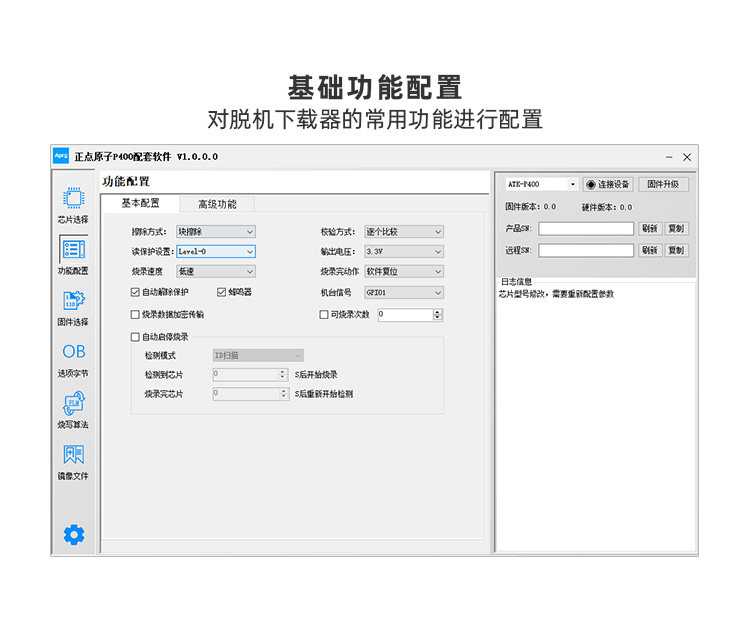Click the 连接设备 connect device button
Image resolution: width=750 pixels, height=624 pixels.
click(608, 185)
